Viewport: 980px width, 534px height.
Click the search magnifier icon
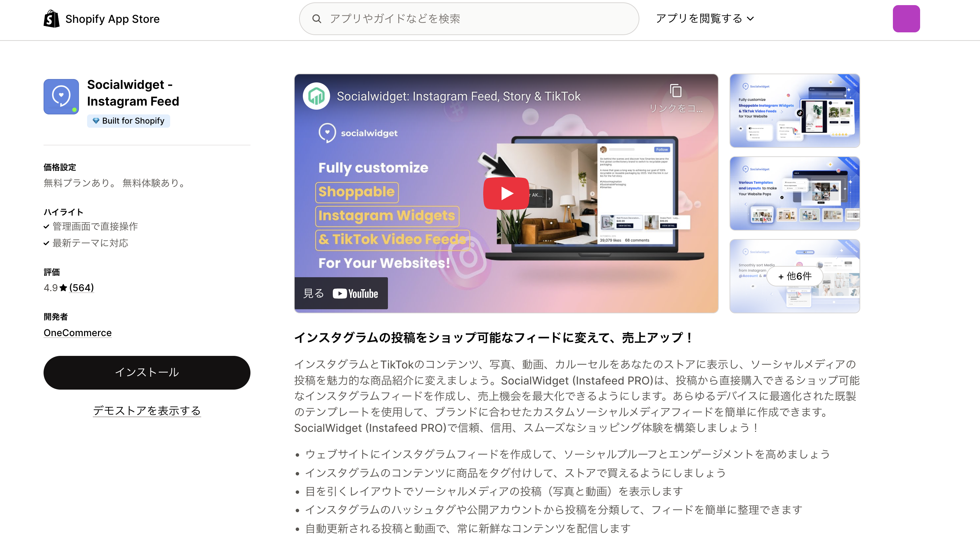tap(316, 19)
